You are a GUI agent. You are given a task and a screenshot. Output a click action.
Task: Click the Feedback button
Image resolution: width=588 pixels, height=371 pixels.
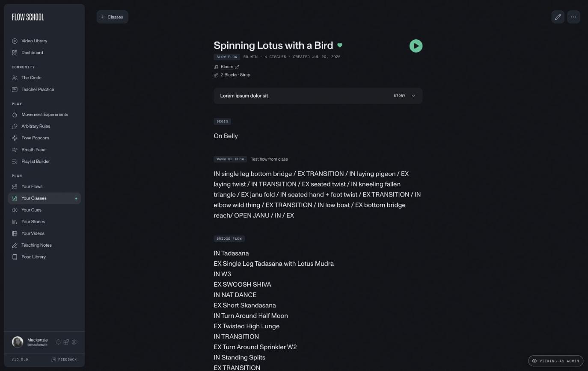pyautogui.click(x=64, y=359)
